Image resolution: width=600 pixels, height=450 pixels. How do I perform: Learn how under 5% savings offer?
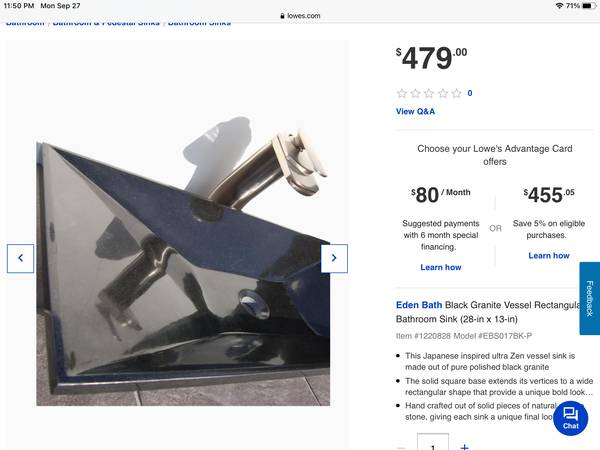tap(549, 256)
